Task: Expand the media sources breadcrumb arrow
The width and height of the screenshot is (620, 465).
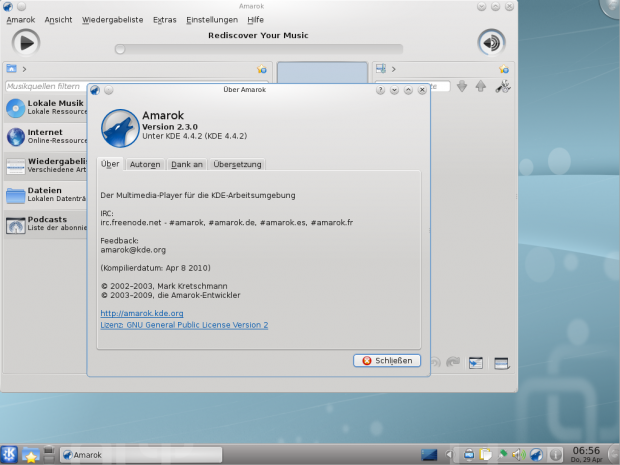Action: click(x=24, y=69)
